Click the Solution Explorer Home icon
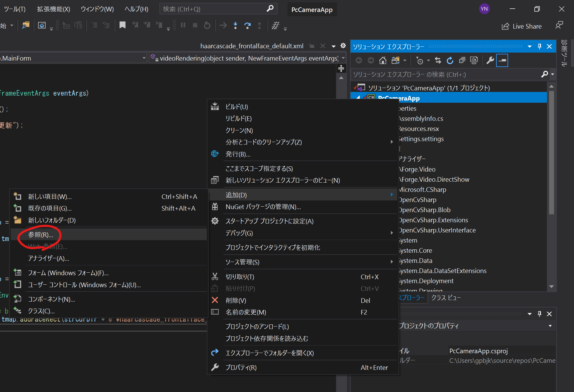This screenshot has width=574, height=392. pyautogui.click(x=383, y=60)
